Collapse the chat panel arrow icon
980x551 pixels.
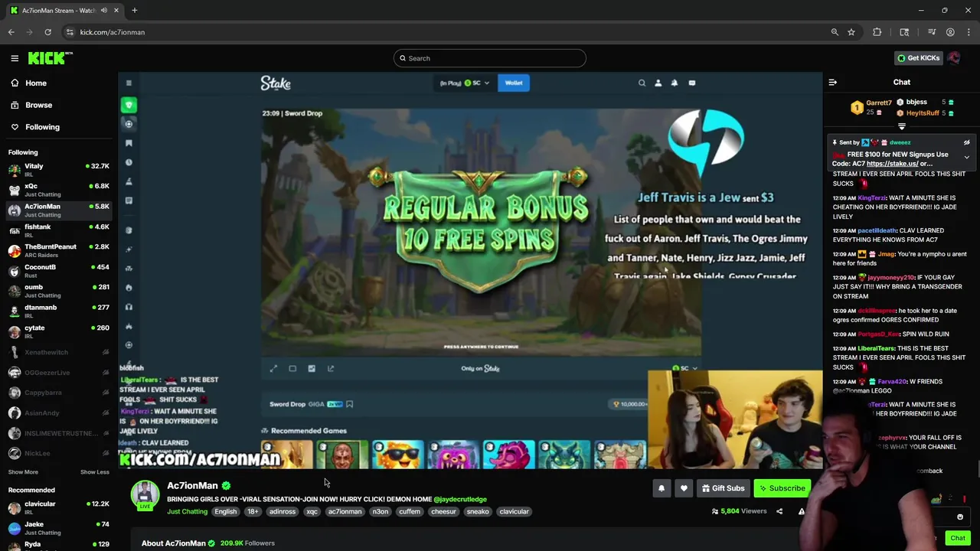click(x=833, y=83)
